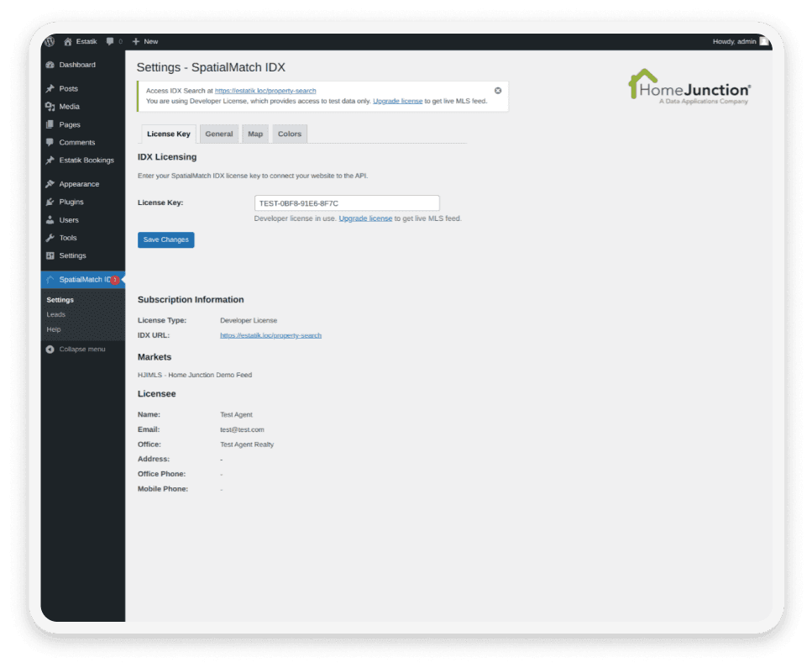Click the Developer License type value

point(249,320)
